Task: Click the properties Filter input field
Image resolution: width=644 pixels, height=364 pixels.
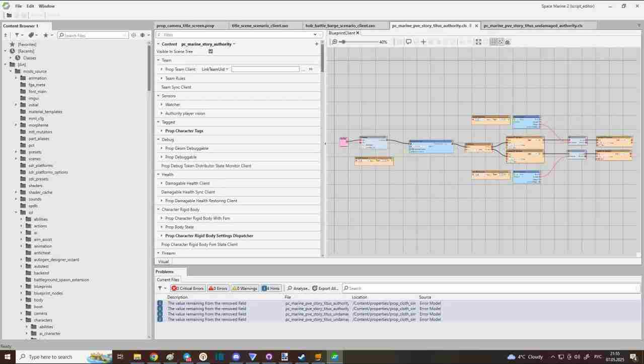Action: (x=238, y=35)
